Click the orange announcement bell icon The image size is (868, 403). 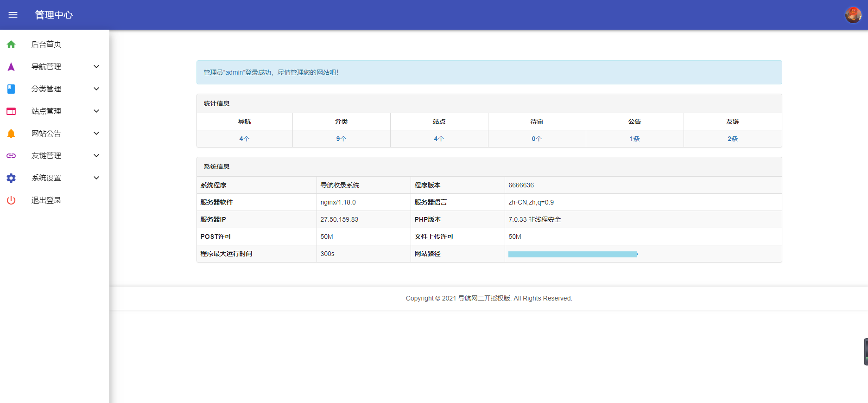(x=11, y=134)
